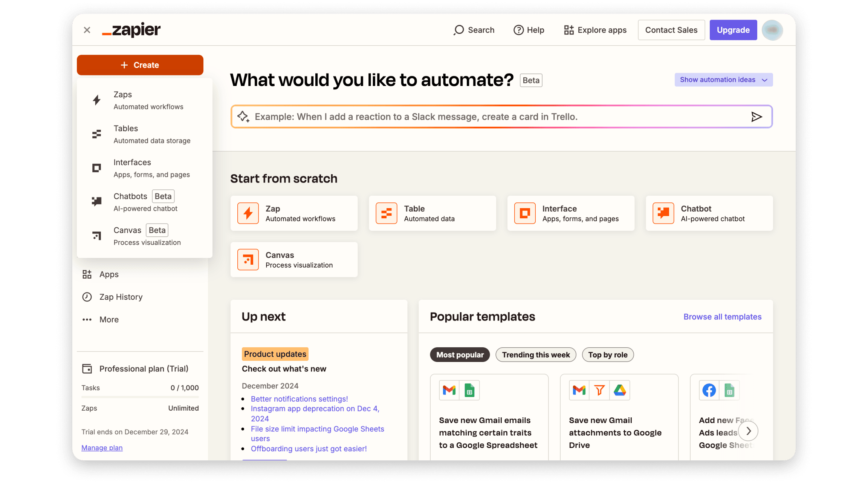Click the December 2024 date text

click(270, 386)
